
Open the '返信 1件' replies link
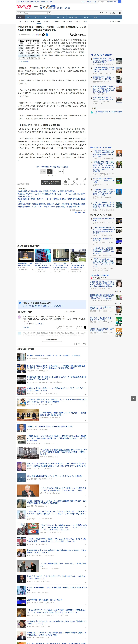(x=26, y=327)
